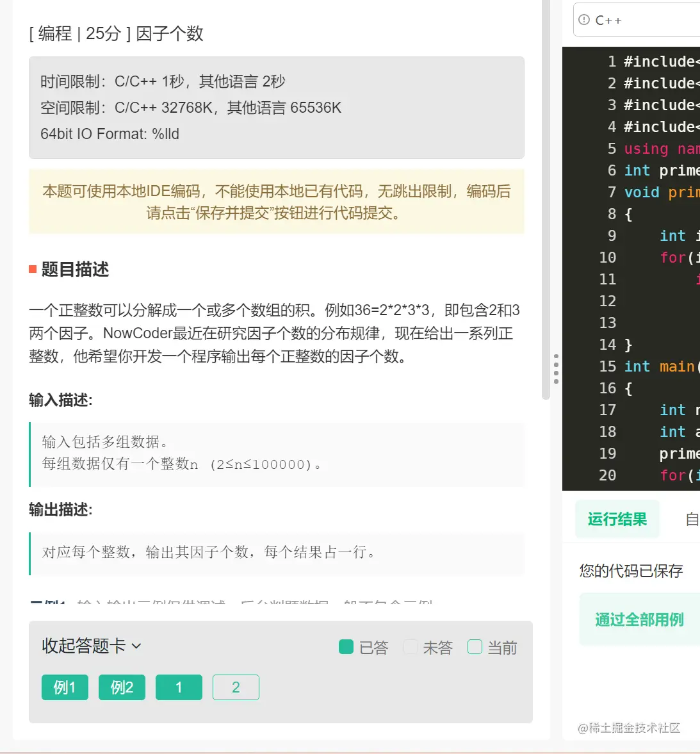
Task: Jump to current question 2
Action: coord(236,687)
